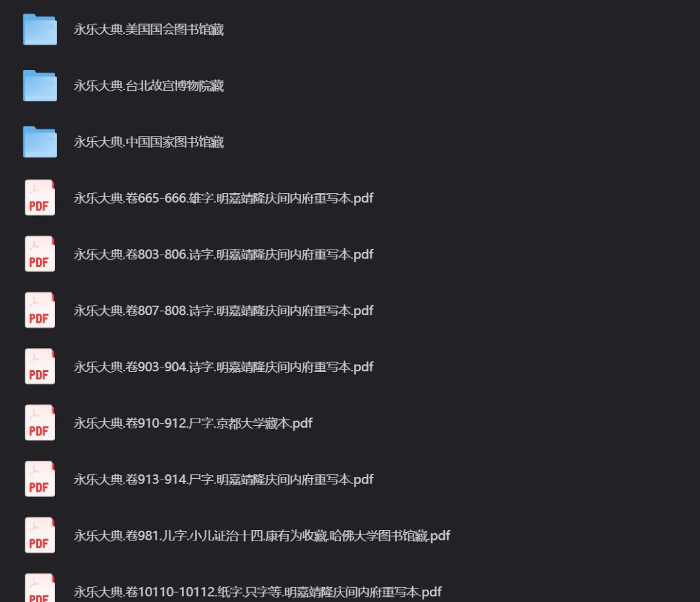
Task: Open file 卷665-666.雄字.明嘉靖隆庆间内府重写本.pdf
Action: pyautogui.click(x=223, y=198)
